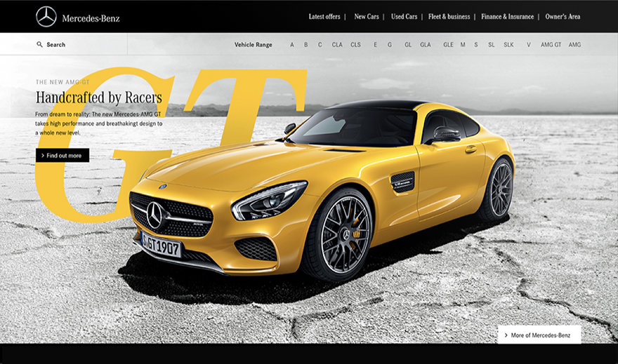This screenshot has height=364, width=618.
Task: Select GLA in Vehicle Range
Action: click(x=426, y=45)
